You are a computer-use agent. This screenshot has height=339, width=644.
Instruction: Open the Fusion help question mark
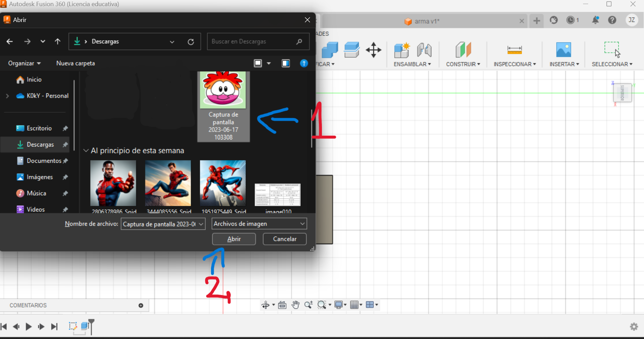click(612, 20)
